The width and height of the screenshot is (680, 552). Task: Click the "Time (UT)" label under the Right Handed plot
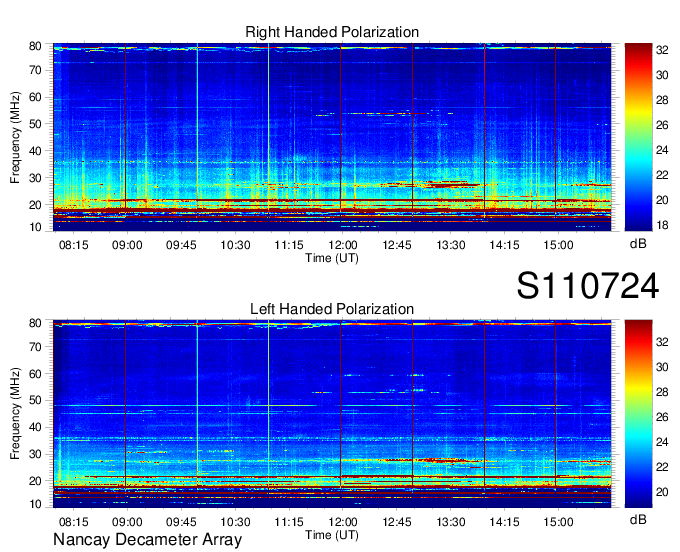(332, 258)
